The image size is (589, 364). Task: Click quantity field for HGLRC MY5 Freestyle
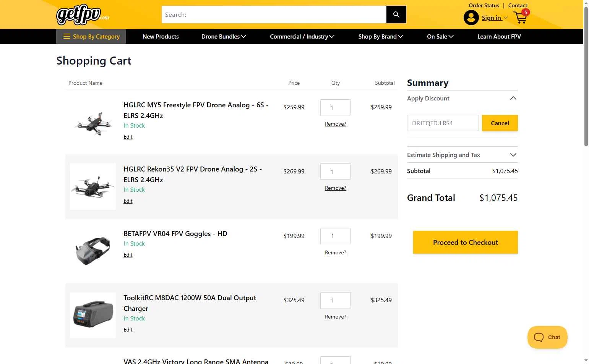pyautogui.click(x=336, y=107)
